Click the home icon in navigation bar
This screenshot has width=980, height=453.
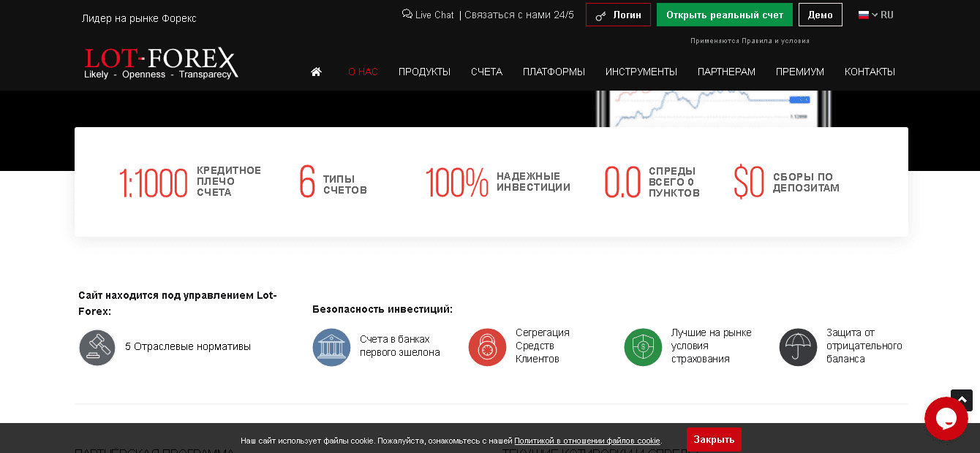316,72
